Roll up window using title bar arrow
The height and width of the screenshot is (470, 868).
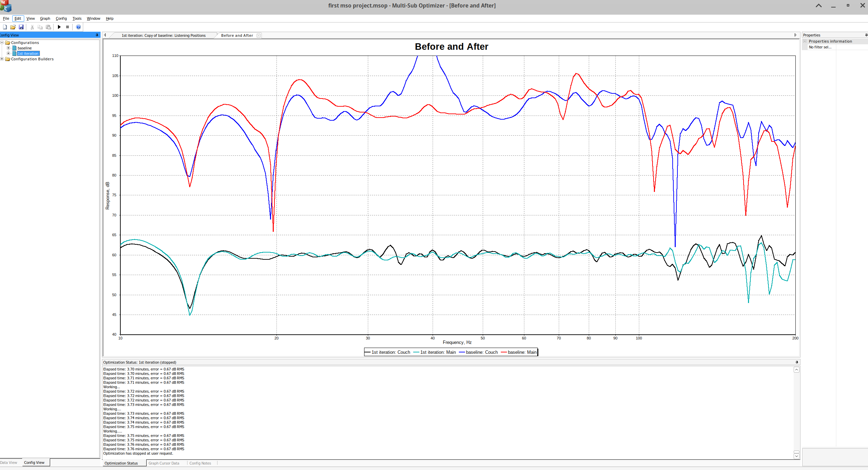pos(819,6)
